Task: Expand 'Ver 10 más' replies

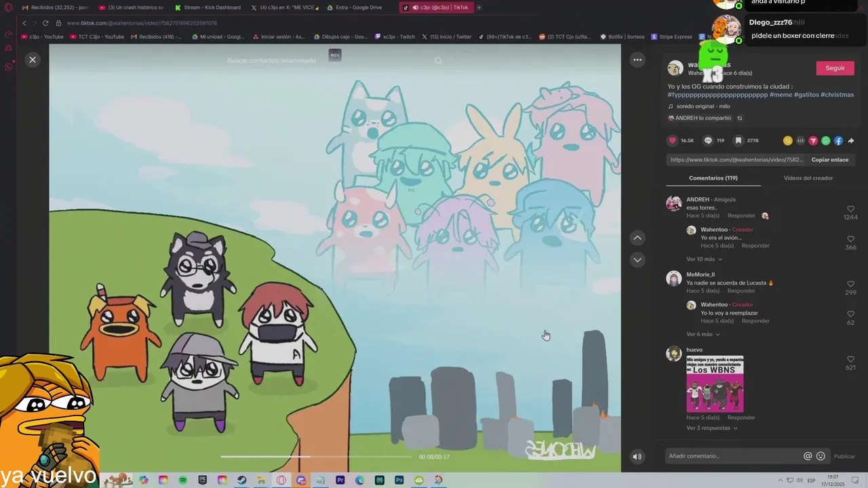Action: [704, 259]
